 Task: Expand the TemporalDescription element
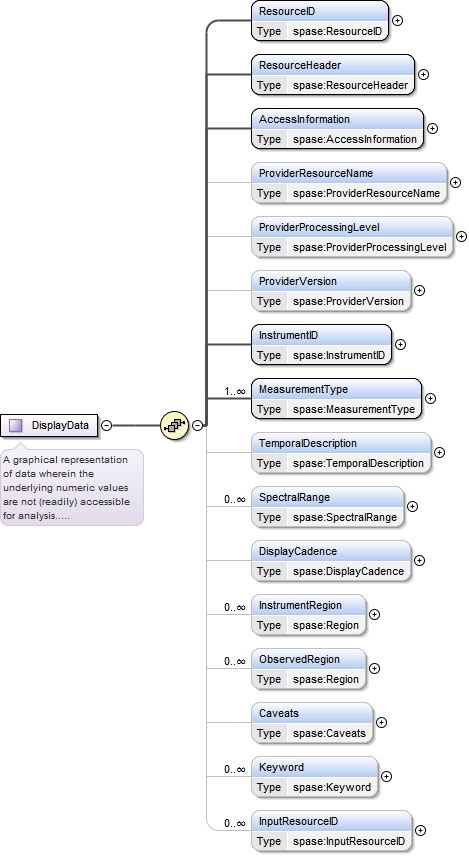440,453
